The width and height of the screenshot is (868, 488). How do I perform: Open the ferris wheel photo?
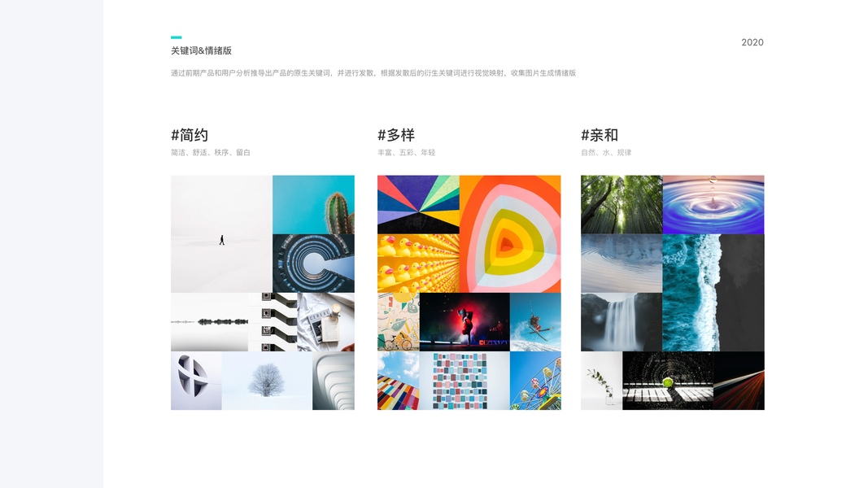pyautogui.click(x=535, y=381)
